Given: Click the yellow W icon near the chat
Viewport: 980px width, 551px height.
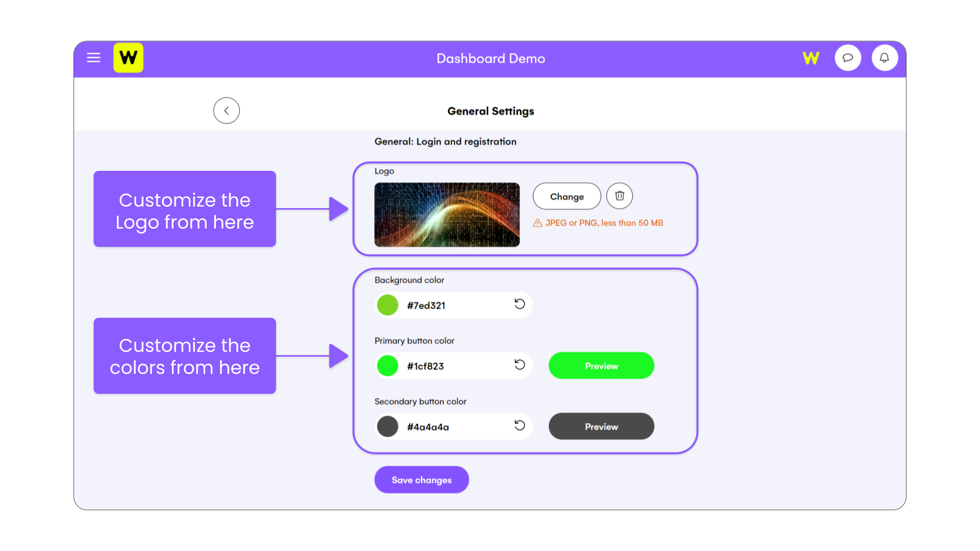Looking at the screenshot, I should [x=811, y=58].
